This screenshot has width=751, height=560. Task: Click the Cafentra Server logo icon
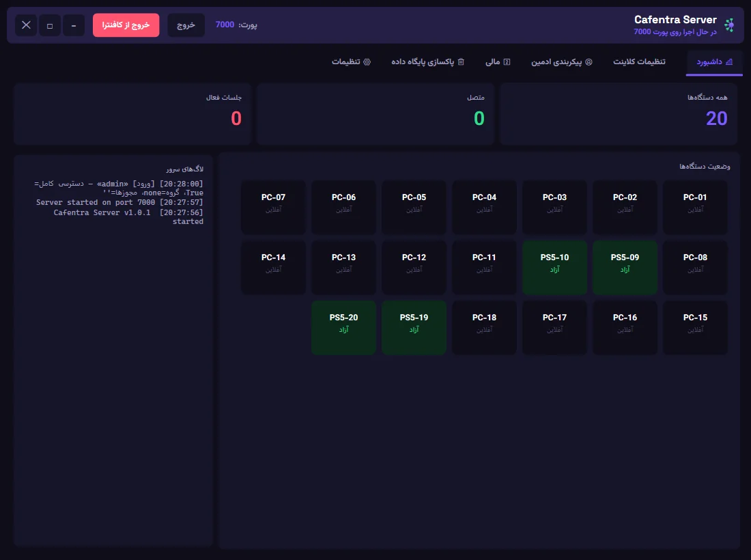click(729, 25)
